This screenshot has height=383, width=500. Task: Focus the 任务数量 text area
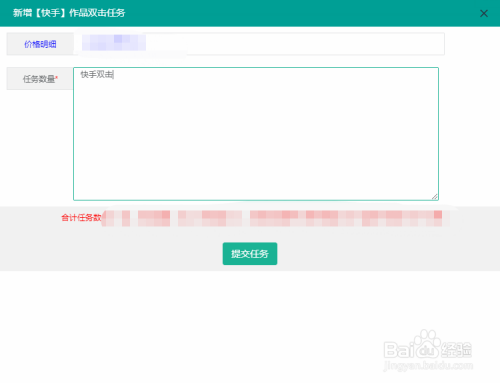pyautogui.click(x=256, y=134)
